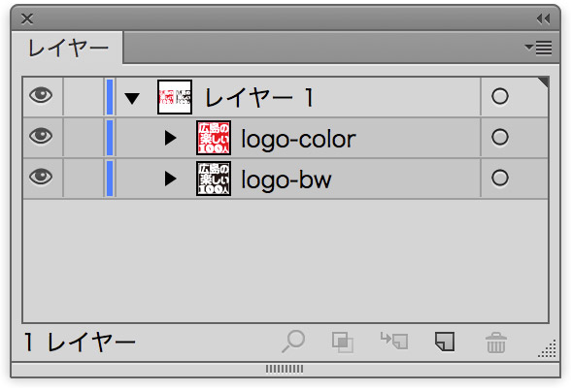Collapse レイヤー 1 disclosure triangle
571x392 pixels.
(132, 98)
